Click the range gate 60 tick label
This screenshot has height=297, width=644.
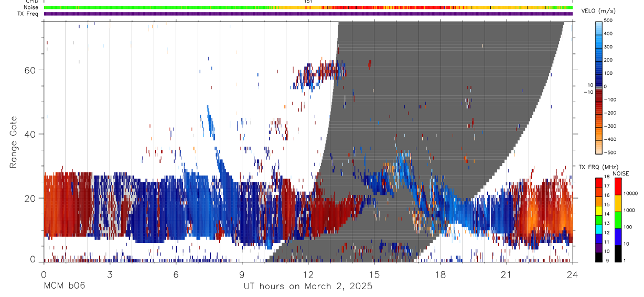(31, 70)
